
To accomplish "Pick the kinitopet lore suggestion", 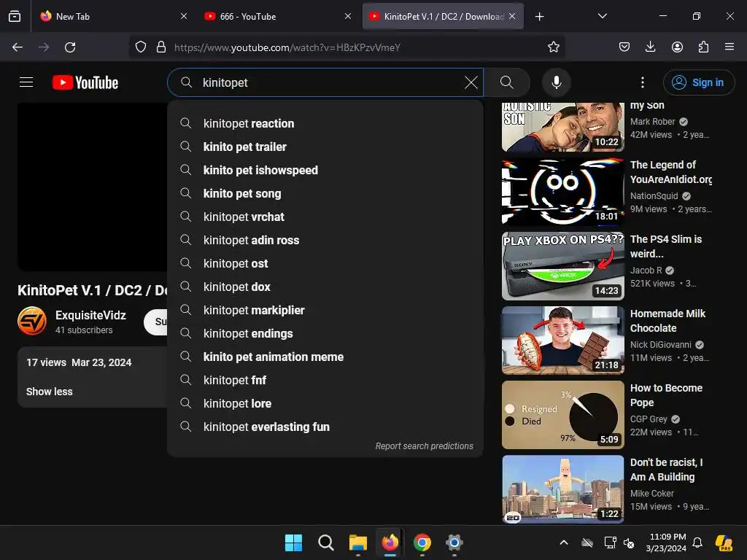I will click(x=325, y=403).
